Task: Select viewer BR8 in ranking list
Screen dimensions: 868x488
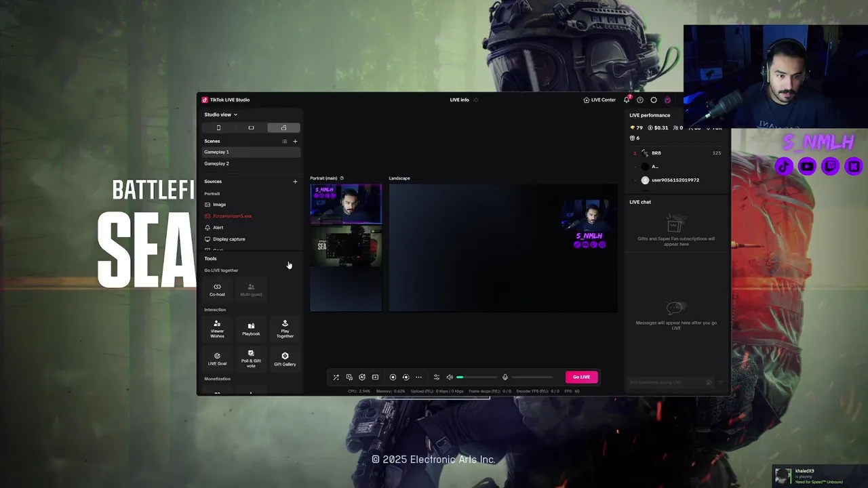Action: click(676, 153)
